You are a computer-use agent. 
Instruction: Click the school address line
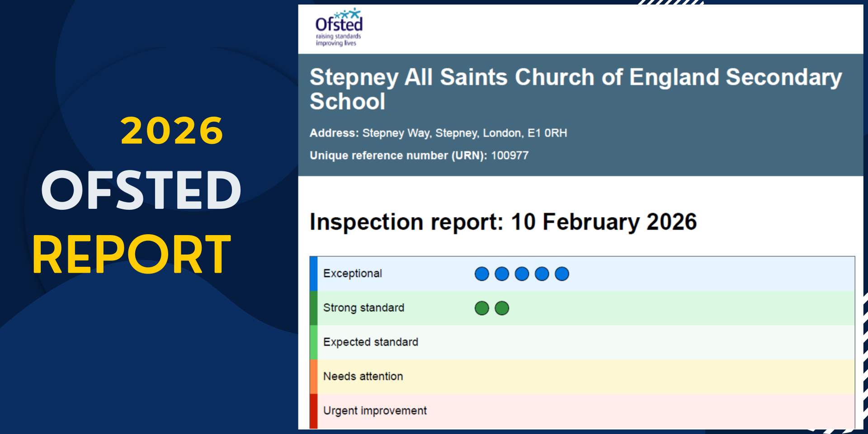click(438, 133)
